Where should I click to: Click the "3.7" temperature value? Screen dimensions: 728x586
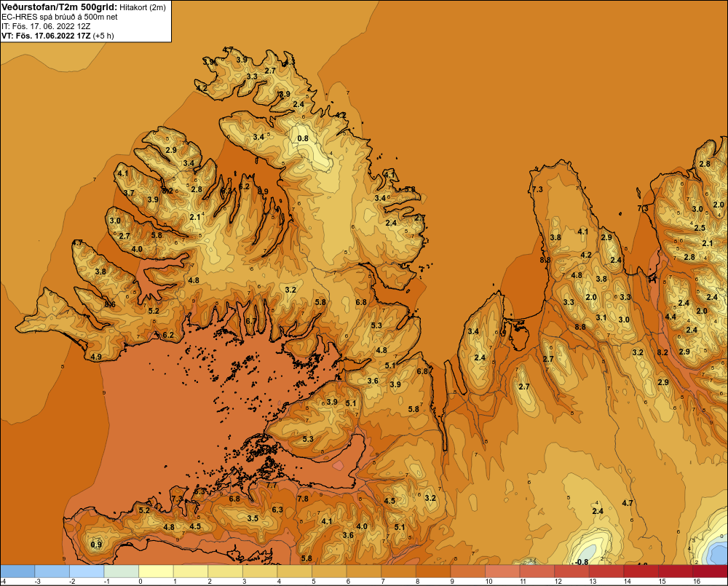tap(129, 193)
